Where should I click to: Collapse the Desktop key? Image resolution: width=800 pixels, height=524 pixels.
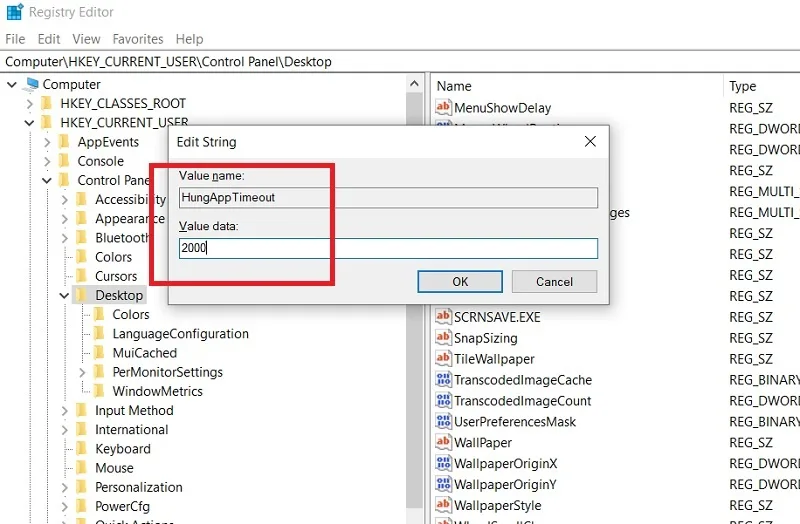64,295
